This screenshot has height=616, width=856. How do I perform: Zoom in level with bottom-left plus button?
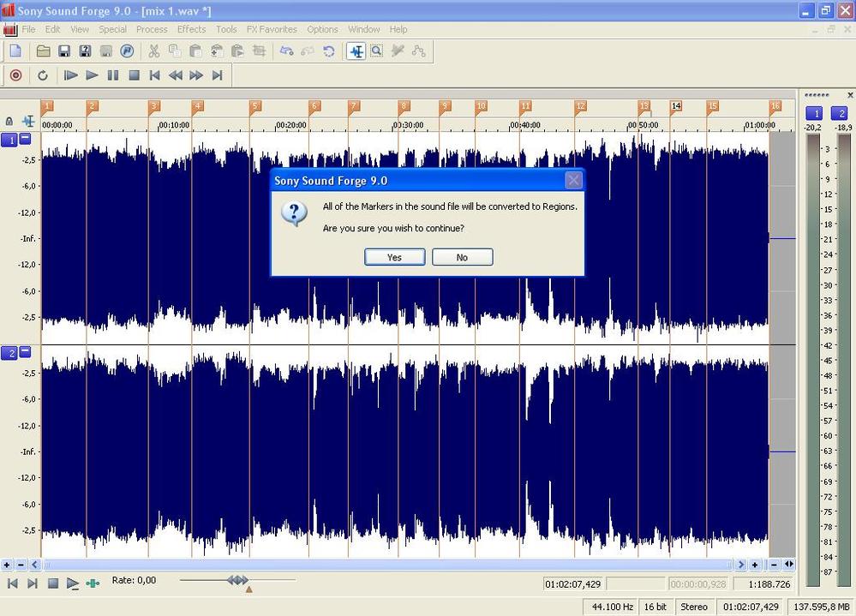[7, 565]
